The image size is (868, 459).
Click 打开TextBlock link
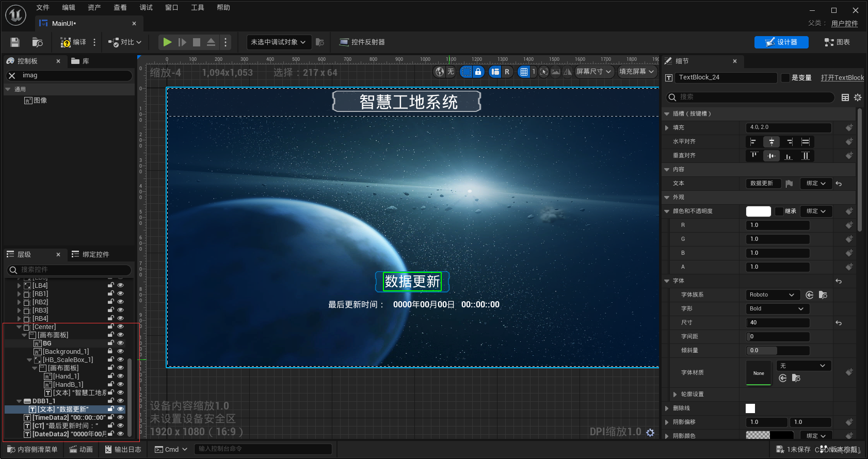point(842,78)
